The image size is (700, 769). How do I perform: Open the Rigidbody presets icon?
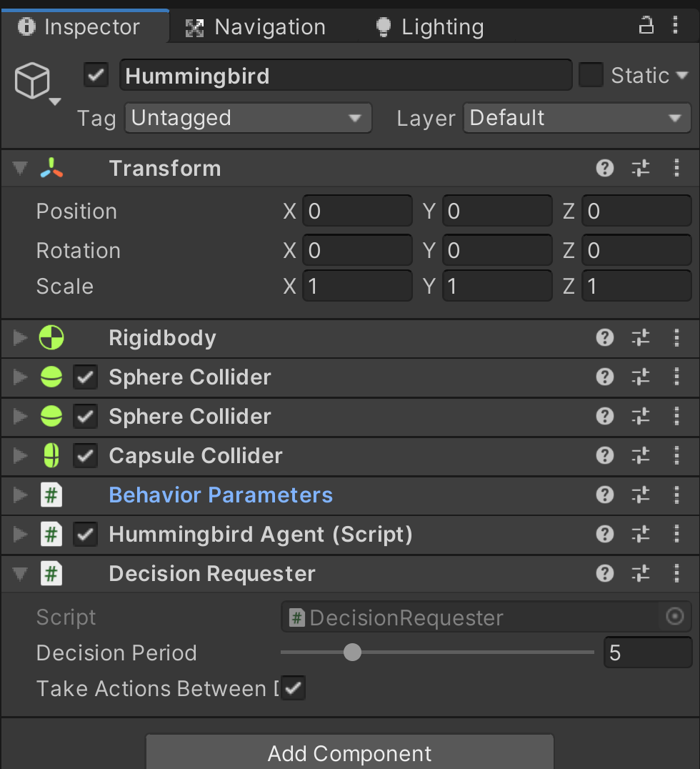(640, 337)
